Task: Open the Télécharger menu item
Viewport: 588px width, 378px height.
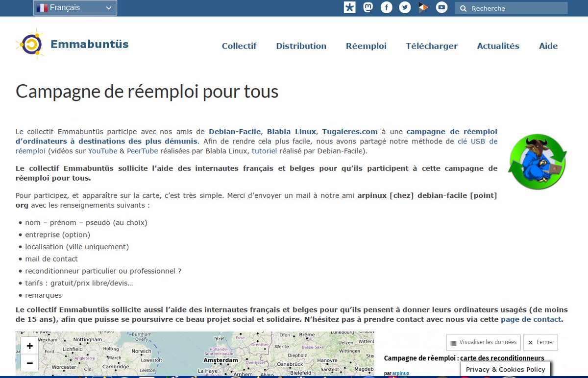Action: point(431,46)
